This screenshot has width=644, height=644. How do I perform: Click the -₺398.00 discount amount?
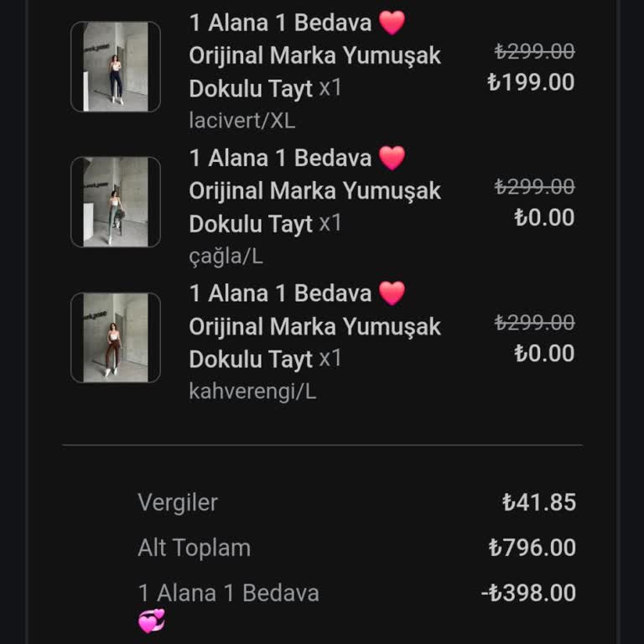[528, 593]
